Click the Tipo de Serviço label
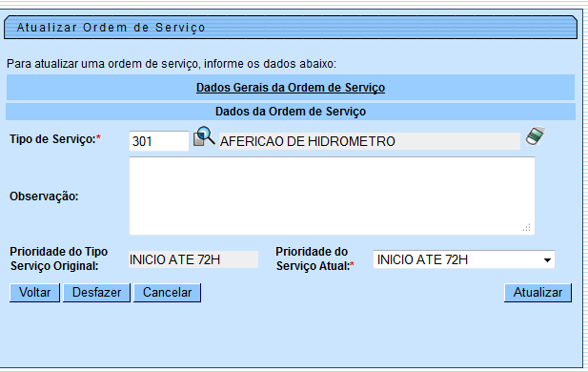 (x=55, y=139)
